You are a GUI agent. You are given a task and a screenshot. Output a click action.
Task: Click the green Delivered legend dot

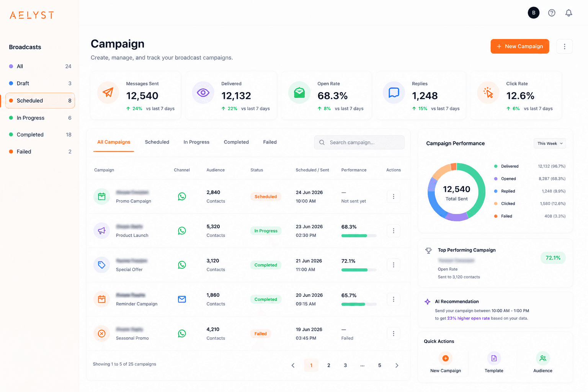point(496,167)
